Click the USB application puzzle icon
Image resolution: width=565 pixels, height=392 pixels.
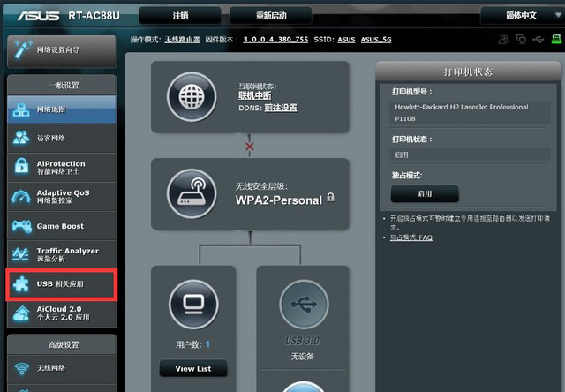(x=20, y=284)
